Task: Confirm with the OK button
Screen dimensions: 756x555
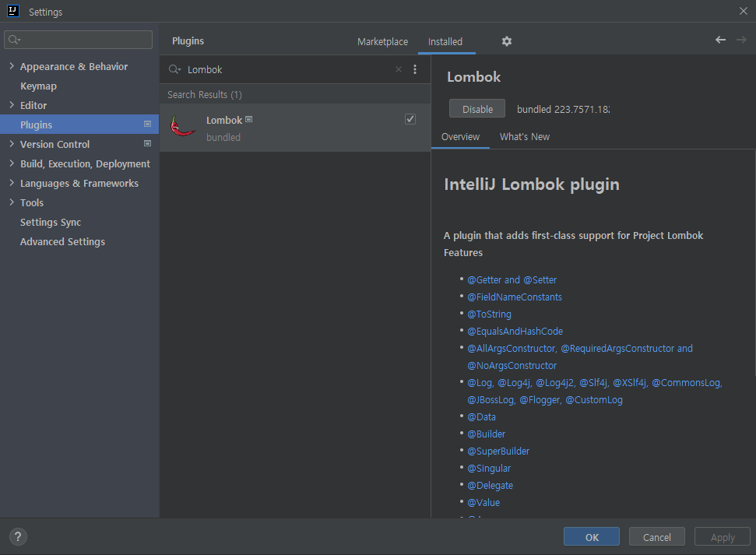Action: click(592, 537)
